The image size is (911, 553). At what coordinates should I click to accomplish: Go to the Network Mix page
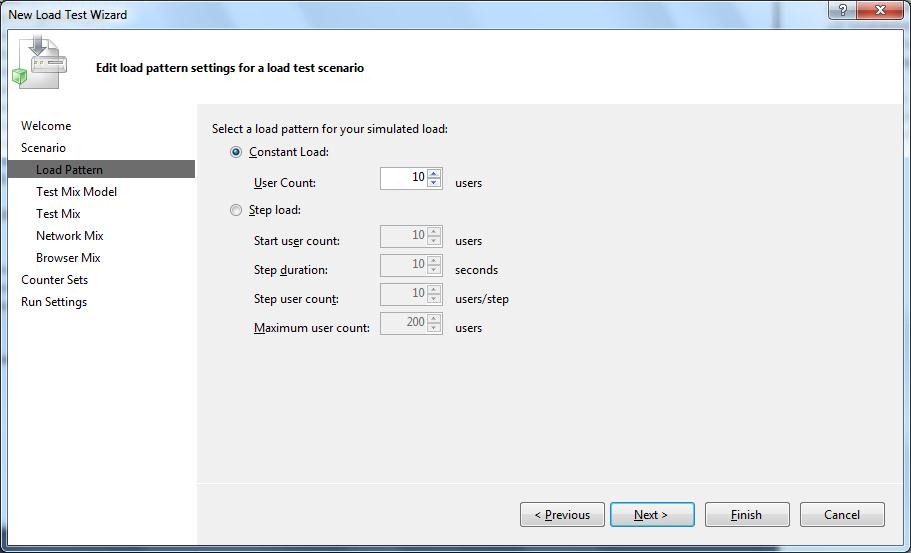70,236
